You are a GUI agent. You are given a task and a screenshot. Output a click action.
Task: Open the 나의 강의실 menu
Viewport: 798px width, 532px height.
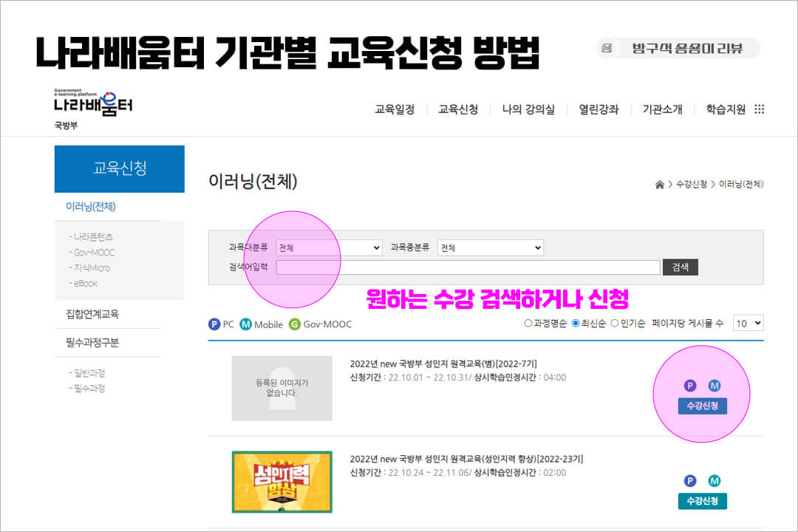(528, 109)
